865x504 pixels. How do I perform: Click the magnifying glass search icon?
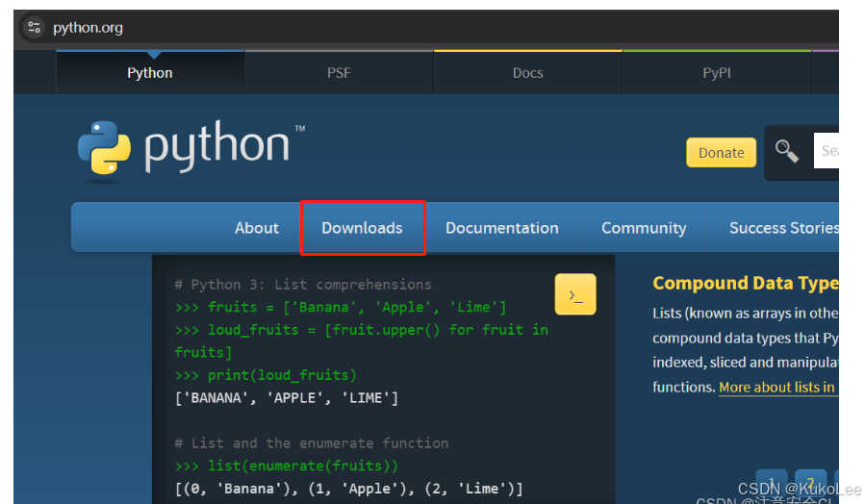(786, 151)
